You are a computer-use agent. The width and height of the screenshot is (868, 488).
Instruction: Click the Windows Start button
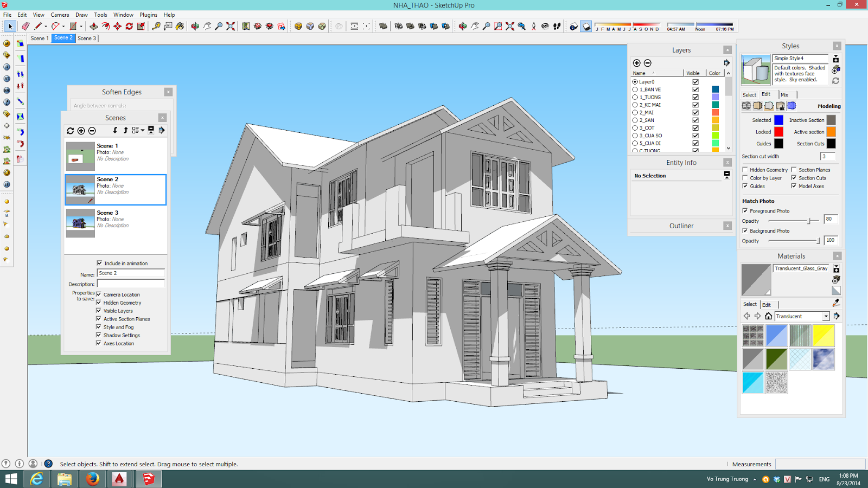pyautogui.click(x=10, y=479)
